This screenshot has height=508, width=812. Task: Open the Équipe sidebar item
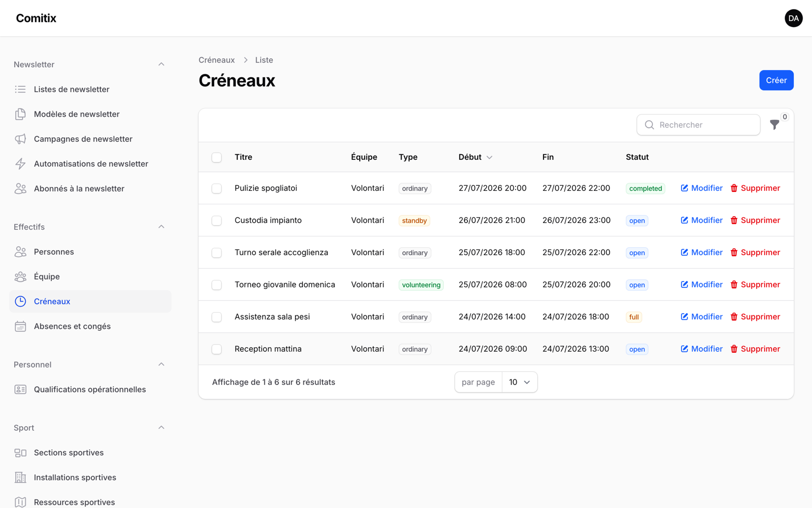[90, 277]
